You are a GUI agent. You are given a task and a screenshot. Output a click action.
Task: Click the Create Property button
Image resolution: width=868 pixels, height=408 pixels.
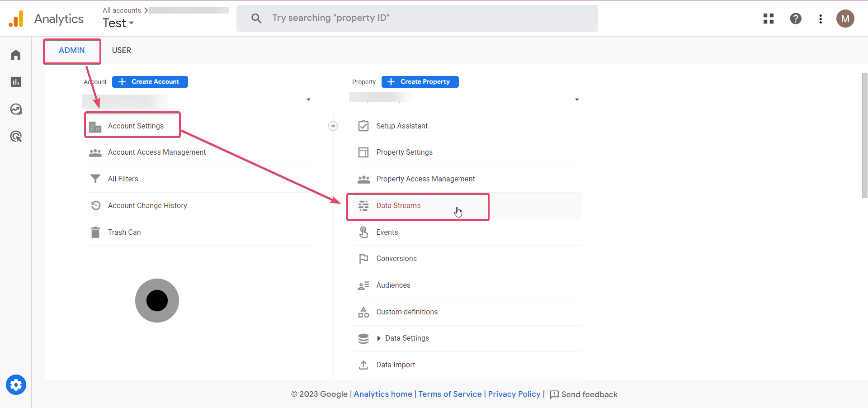420,82
